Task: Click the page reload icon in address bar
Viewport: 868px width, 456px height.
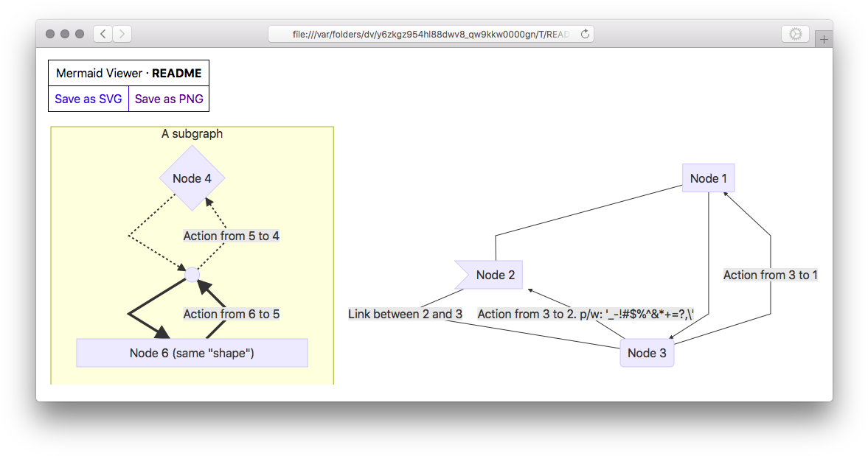Action: [585, 33]
